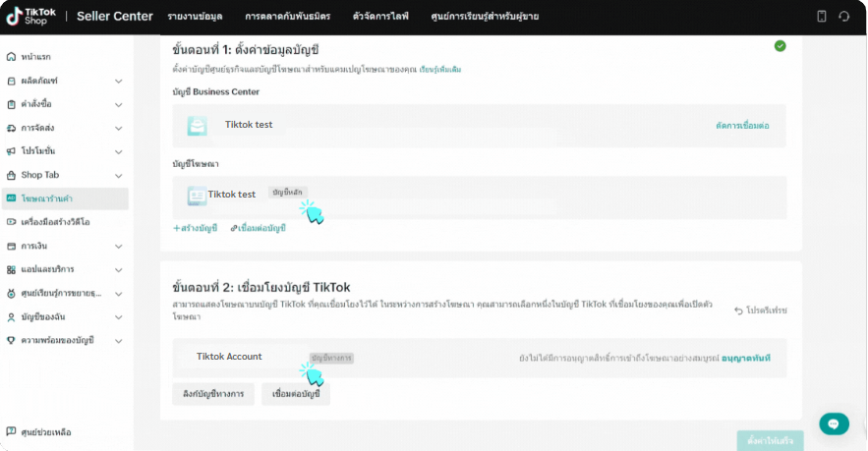Expand the การเงิน finance sidebar menu
The height and width of the screenshot is (451, 868).
(x=118, y=246)
